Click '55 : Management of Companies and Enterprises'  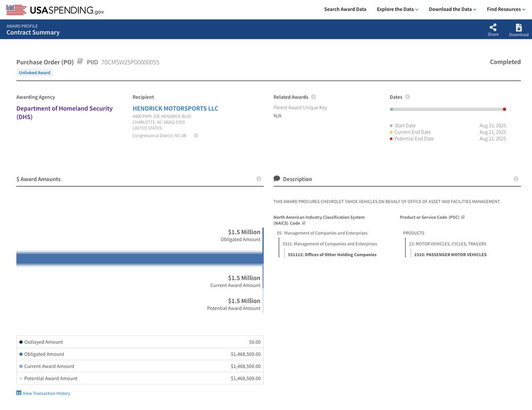click(322, 233)
